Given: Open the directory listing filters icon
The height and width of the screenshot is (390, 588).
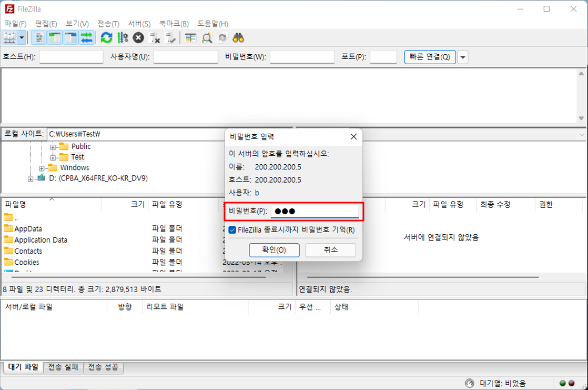Looking at the screenshot, I should point(190,38).
